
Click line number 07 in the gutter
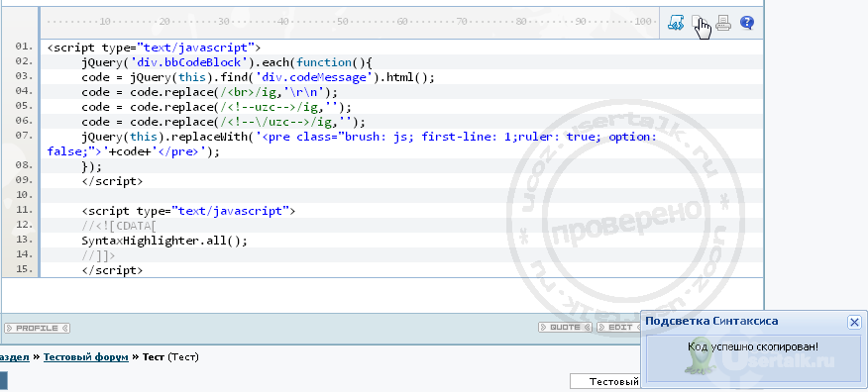(25, 136)
